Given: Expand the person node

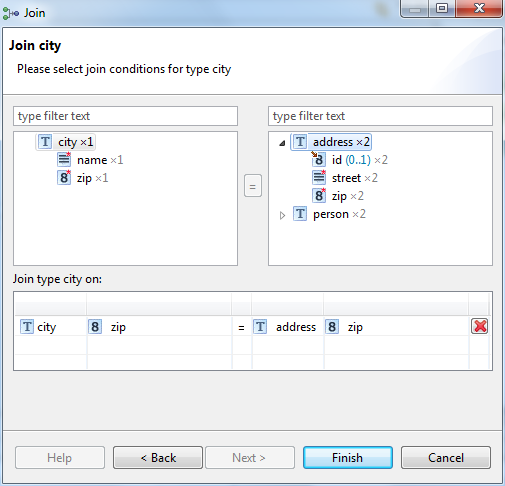Looking at the screenshot, I should point(282,215).
